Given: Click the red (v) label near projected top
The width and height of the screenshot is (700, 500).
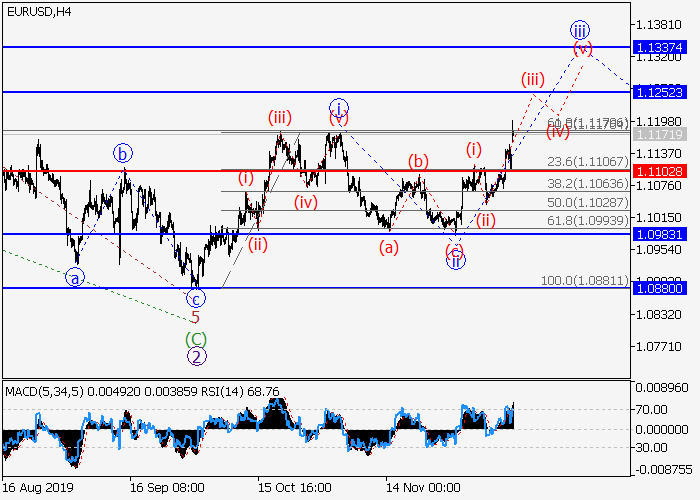Looking at the screenshot, I should (x=582, y=48).
